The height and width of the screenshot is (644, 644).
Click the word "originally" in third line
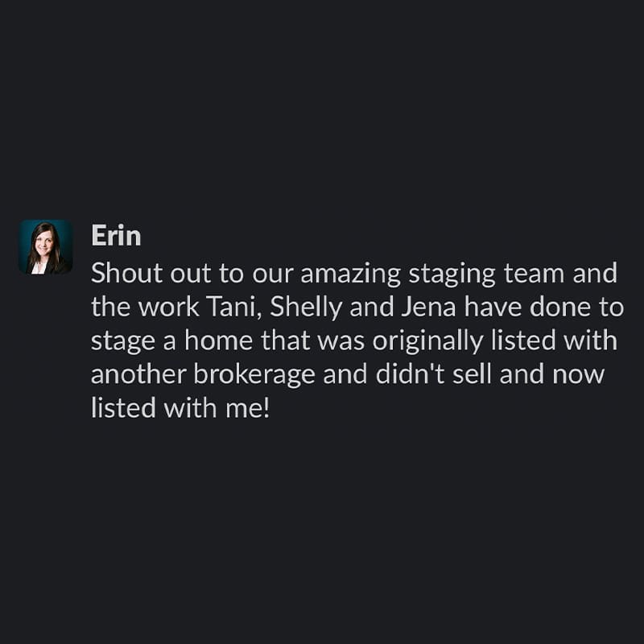(x=427, y=341)
